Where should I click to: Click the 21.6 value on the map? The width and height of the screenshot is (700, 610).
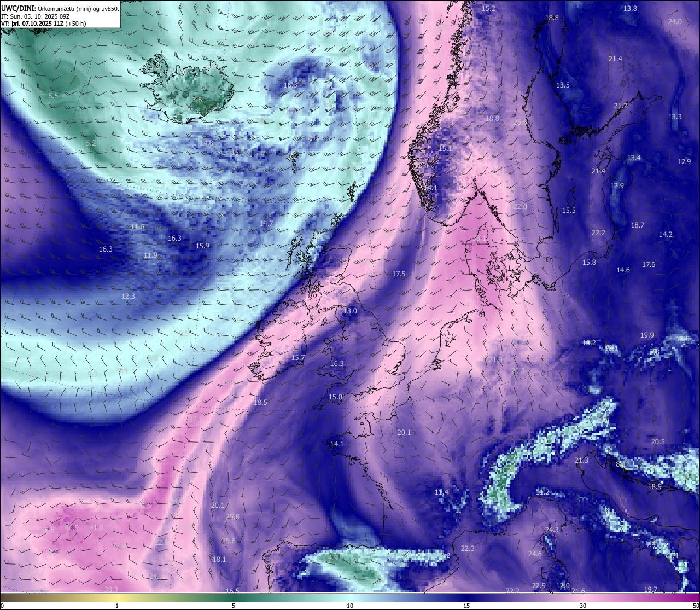point(578,591)
